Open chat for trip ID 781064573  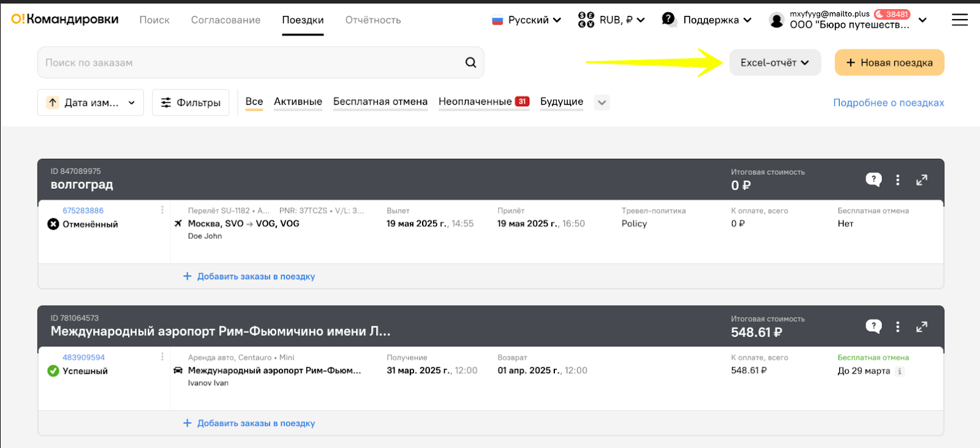(x=873, y=327)
